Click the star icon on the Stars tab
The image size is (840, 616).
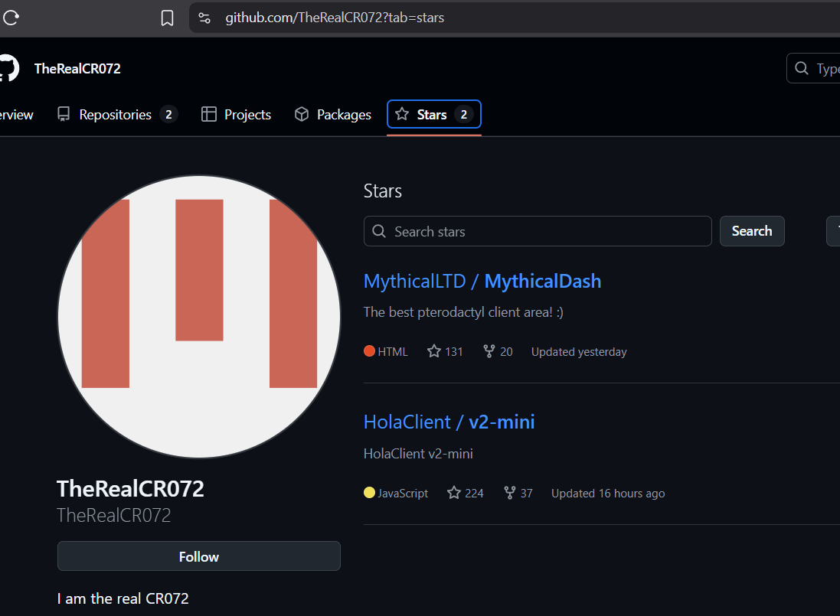tap(400, 114)
